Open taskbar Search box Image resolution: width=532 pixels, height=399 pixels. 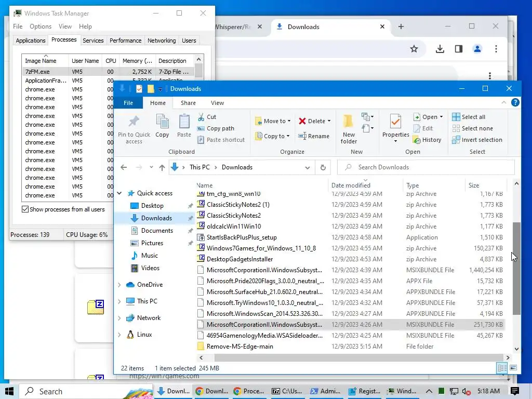click(x=86, y=391)
